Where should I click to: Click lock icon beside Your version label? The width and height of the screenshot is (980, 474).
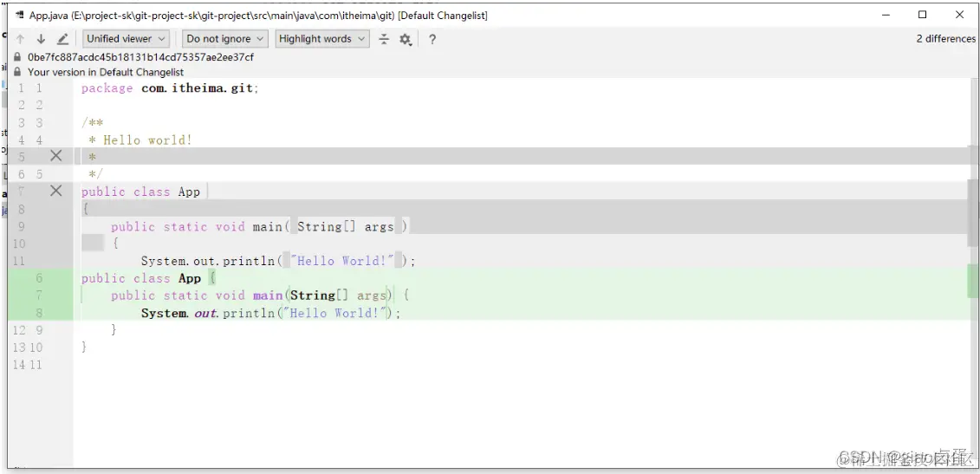(17, 72)
